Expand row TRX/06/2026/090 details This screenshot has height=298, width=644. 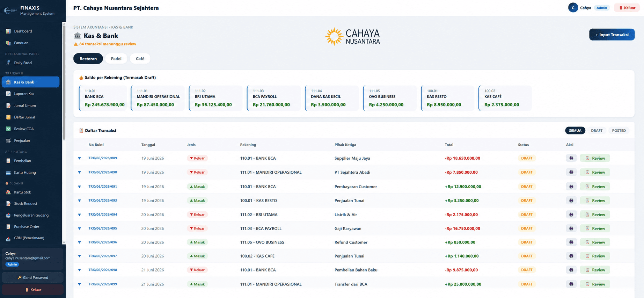pos(80,172)
